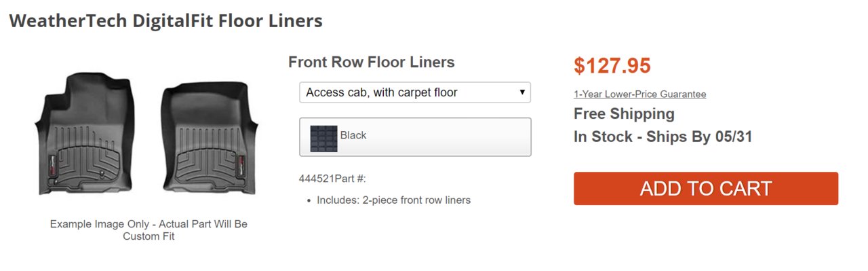868x271 pixels.
Task: Click the Free Shipping text
Action: [624, 113]
